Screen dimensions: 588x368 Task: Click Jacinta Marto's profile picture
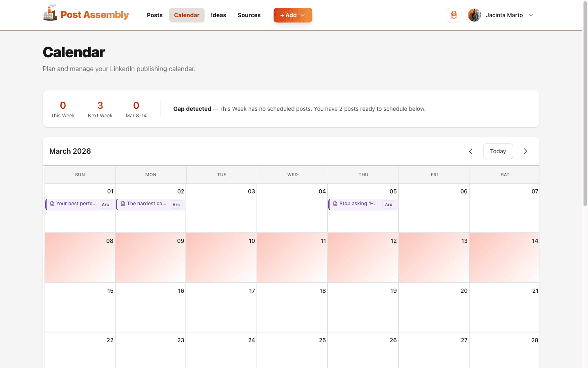coord(474,15)
